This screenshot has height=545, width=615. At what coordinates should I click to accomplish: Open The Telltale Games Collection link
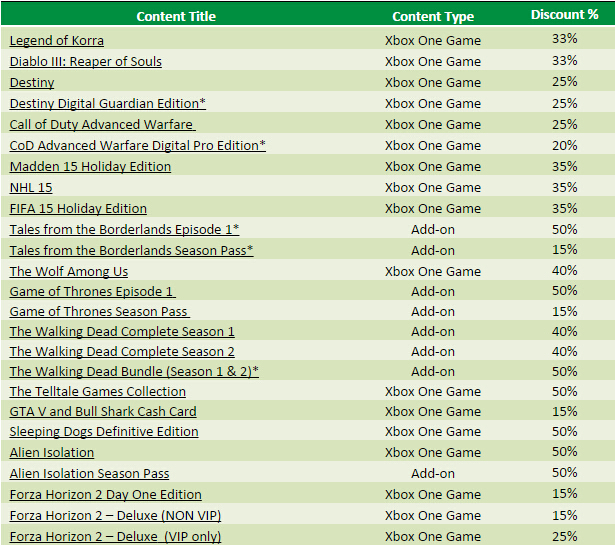pos(98,392)
